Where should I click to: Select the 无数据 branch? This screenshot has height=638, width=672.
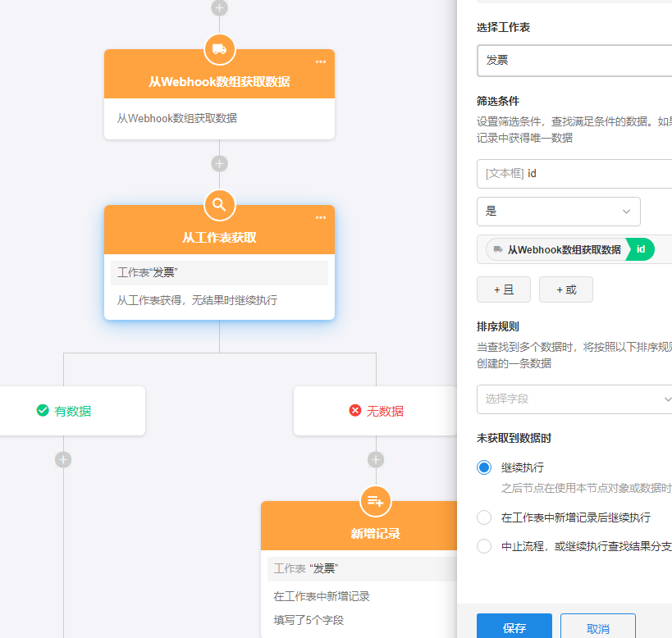pos(376,411)
